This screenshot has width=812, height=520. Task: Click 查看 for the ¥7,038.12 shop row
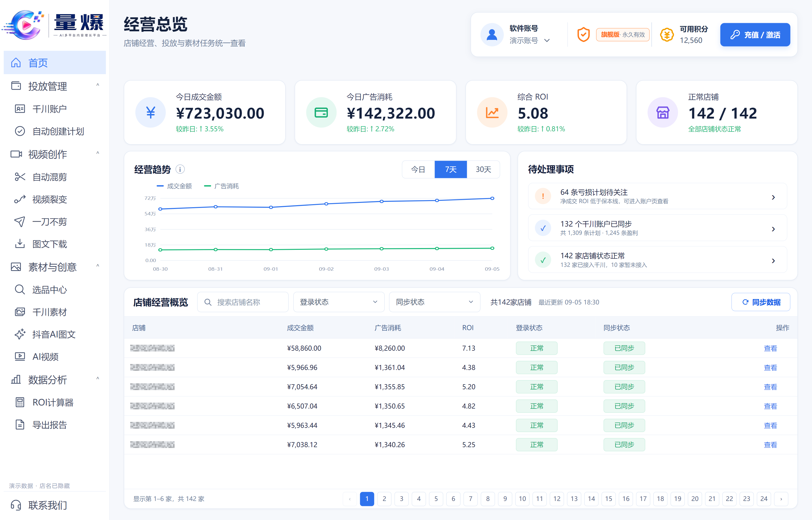click(x=770, y=445)
